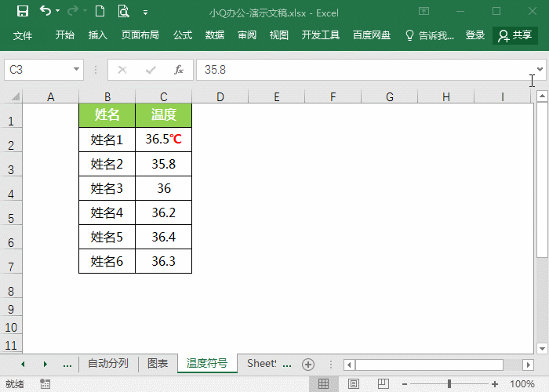Click the 共享 share button

coord(515,35)
